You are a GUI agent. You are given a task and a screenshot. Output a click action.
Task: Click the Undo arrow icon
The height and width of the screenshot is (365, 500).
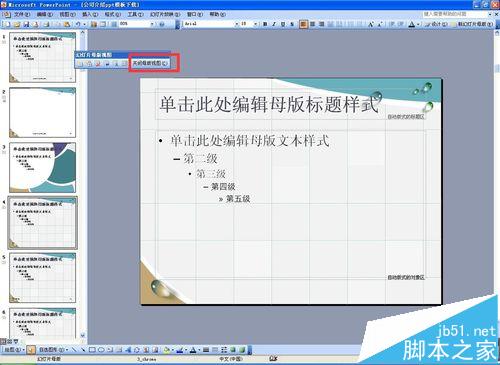[78, 24]
